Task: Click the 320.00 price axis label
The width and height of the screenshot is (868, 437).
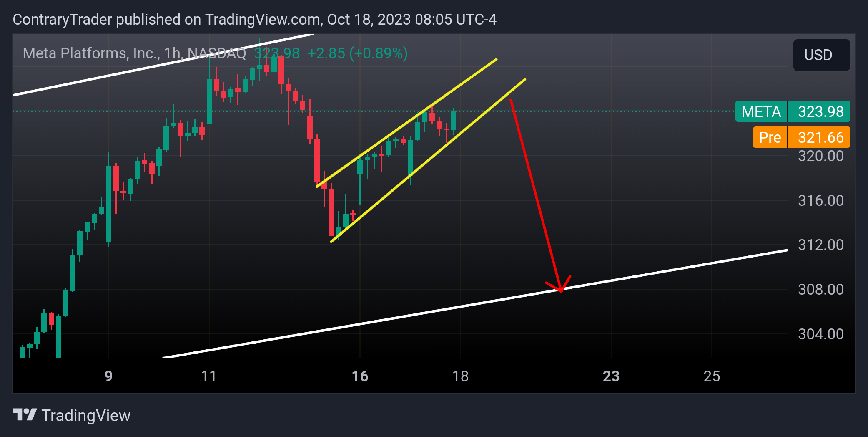Action: point(820,156)
